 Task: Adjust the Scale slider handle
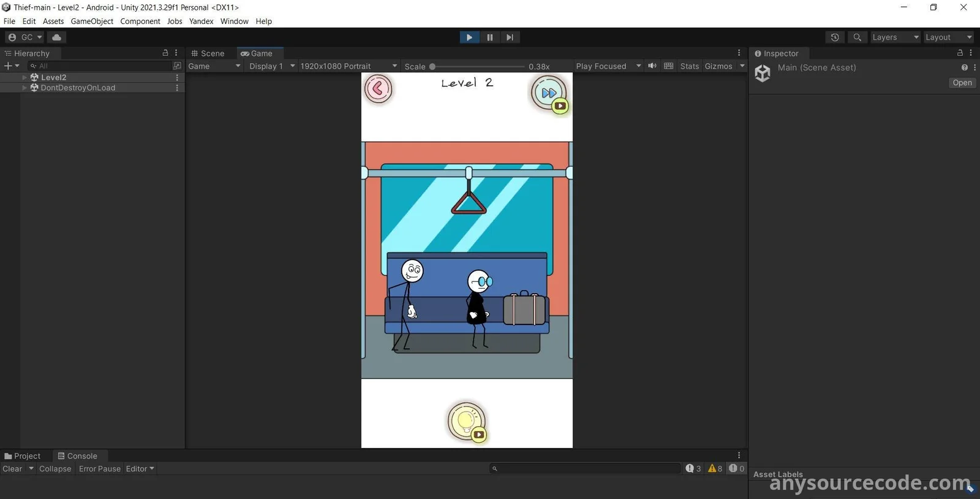click(x=432, y=66)
